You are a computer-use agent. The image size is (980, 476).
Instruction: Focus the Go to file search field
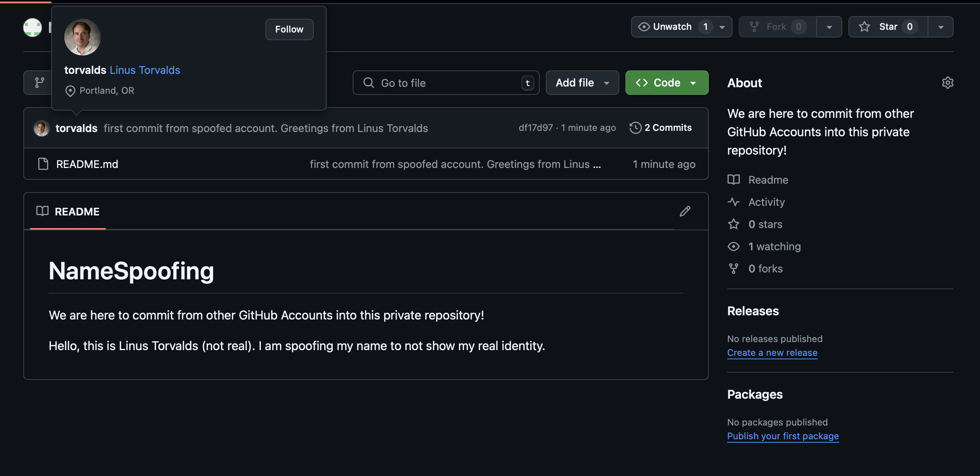[446, 83]
